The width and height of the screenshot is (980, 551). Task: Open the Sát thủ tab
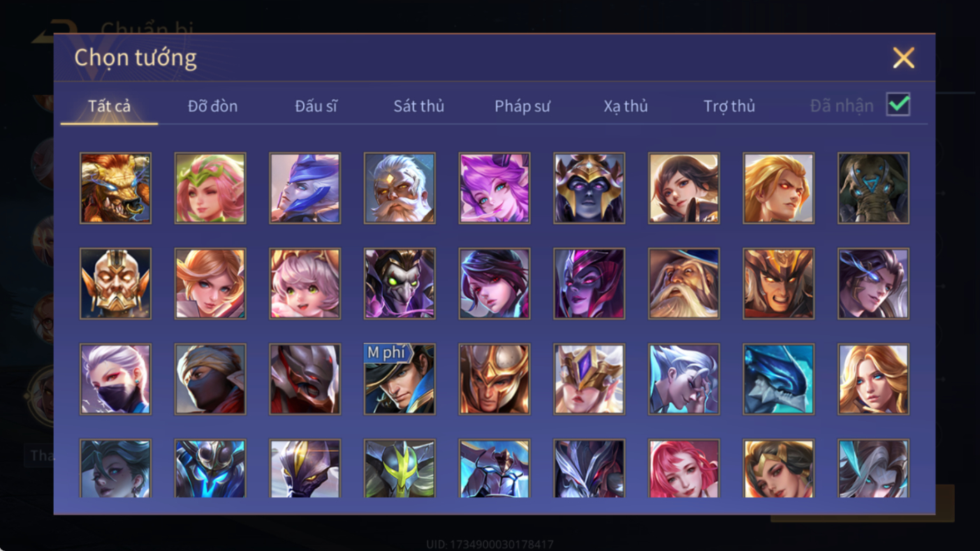coord(418,106)
